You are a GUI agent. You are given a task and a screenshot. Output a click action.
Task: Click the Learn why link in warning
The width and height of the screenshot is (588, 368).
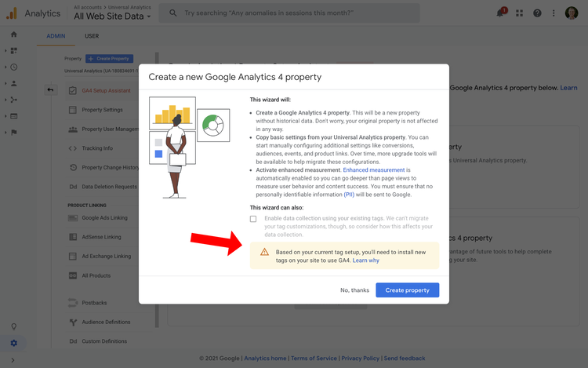pos(365,261)
